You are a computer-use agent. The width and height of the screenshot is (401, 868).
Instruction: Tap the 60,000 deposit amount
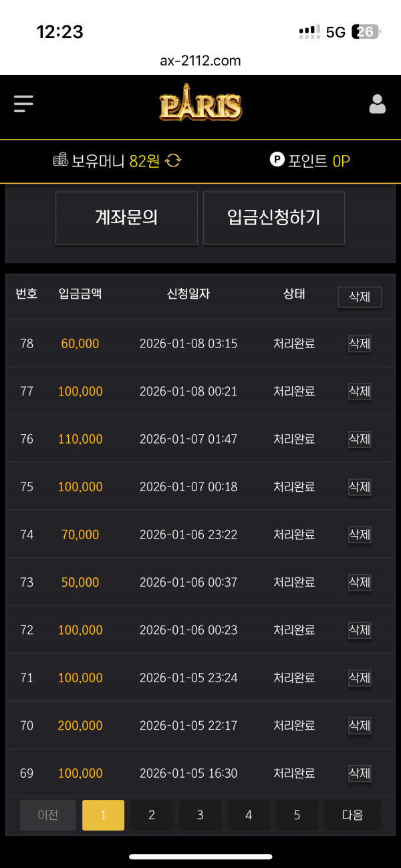tap(80, 343)
